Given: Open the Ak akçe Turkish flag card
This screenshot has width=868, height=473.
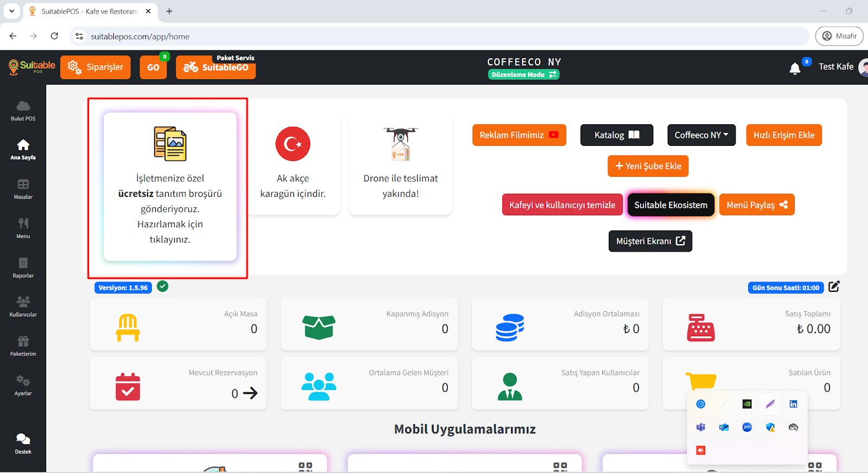Looking at the screenshot, I should [293, 164].
